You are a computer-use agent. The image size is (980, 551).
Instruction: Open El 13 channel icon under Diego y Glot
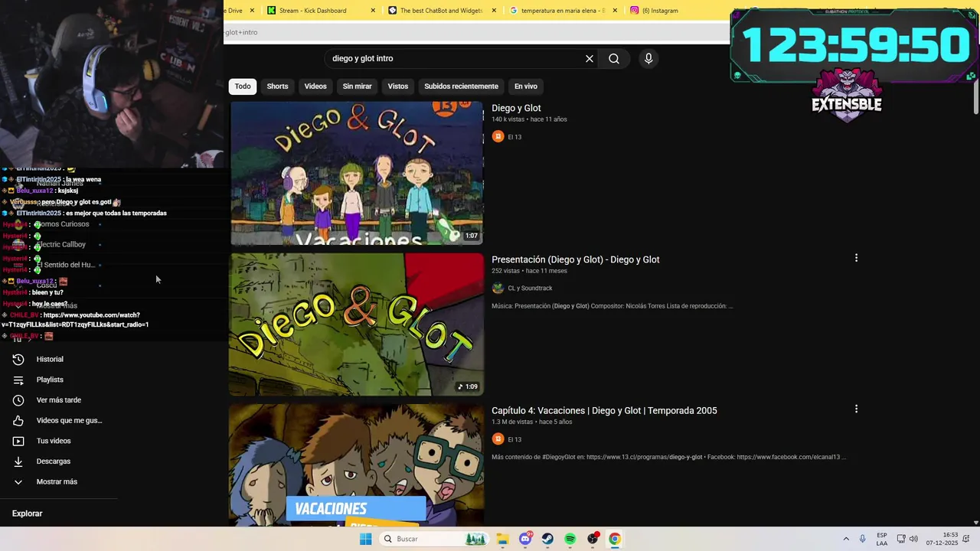pyautogui.click(x=498, y=137)
